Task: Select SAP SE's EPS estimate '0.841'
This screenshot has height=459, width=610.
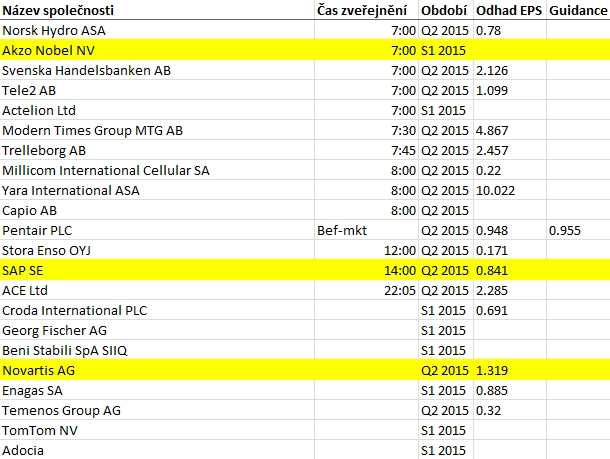Action: click(x=510, y=270)
